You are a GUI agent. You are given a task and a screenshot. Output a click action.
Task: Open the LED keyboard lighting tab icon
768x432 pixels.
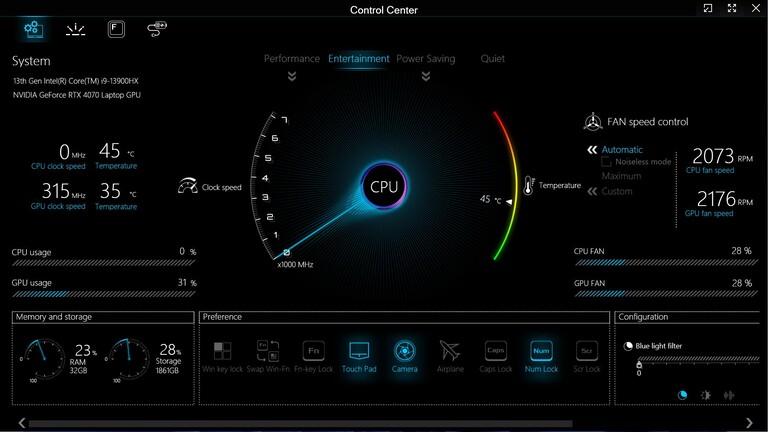pos(75,29)
